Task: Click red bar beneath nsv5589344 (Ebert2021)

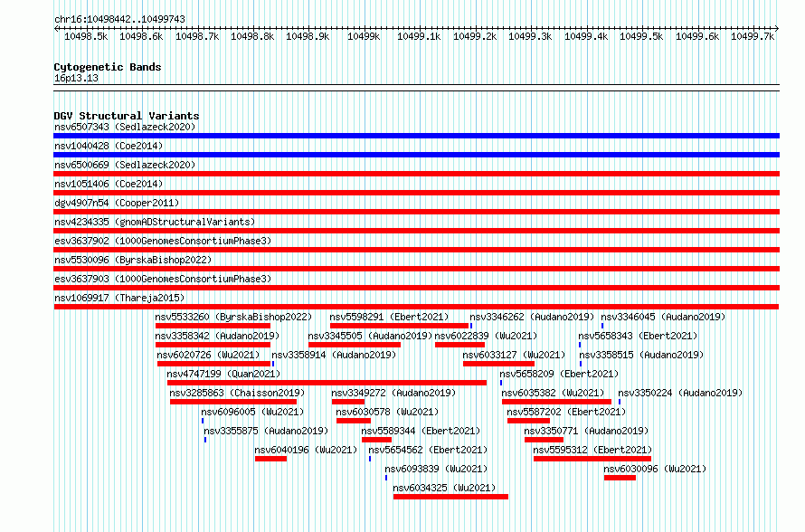Action: [x=376, y=440]
